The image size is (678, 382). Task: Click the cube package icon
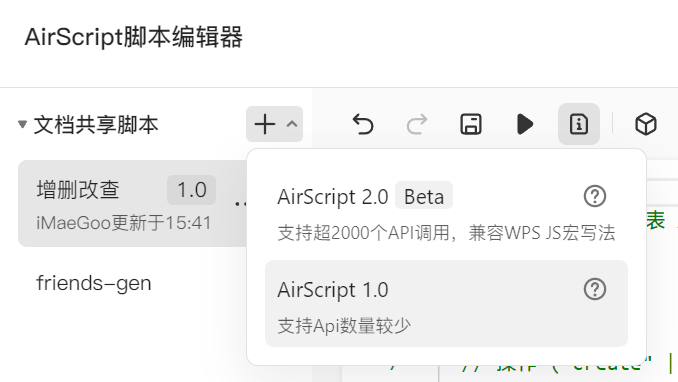646,125
